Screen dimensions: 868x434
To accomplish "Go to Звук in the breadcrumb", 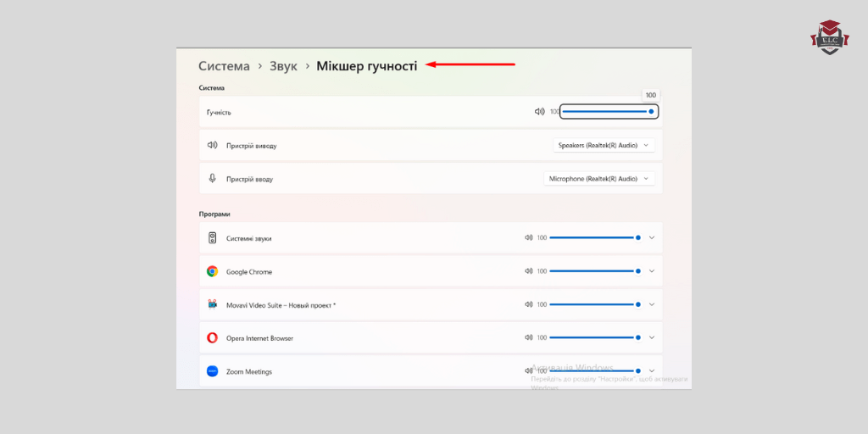I will 283,66.
